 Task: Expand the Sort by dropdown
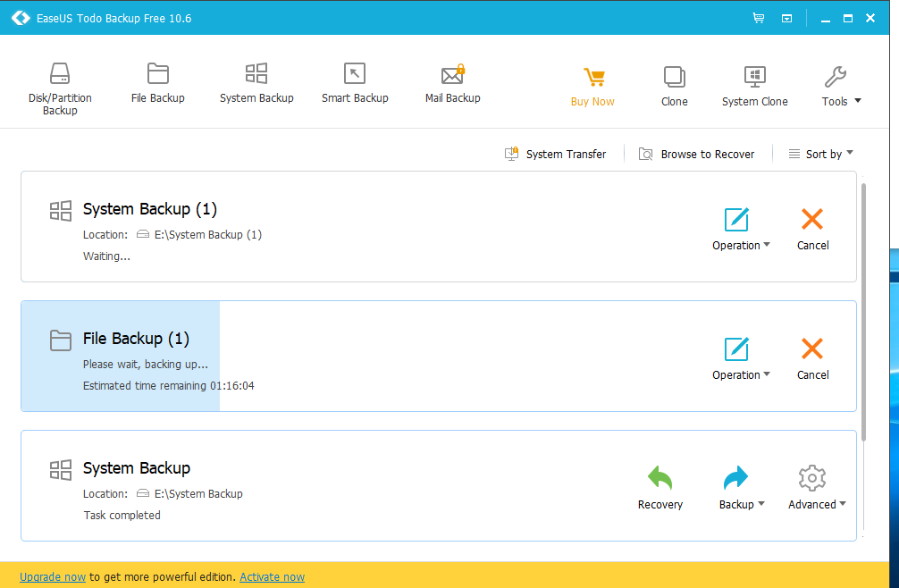[x=821, y=154]
